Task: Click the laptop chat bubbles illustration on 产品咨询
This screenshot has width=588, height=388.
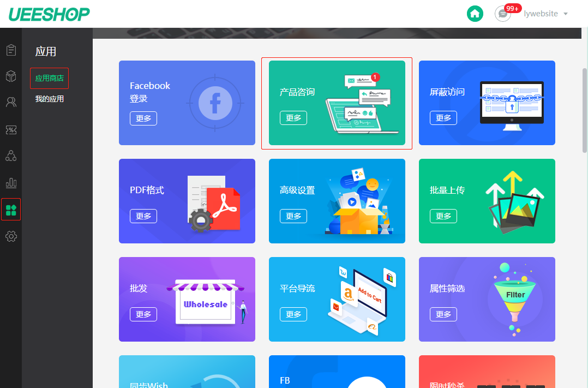Action: coord(362,103)
